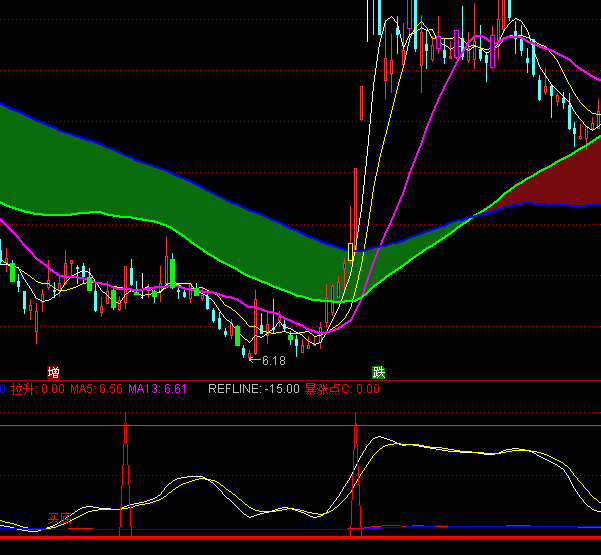
Task: Select the yellow hollow candlestick at the breakout
Action: 350,250
